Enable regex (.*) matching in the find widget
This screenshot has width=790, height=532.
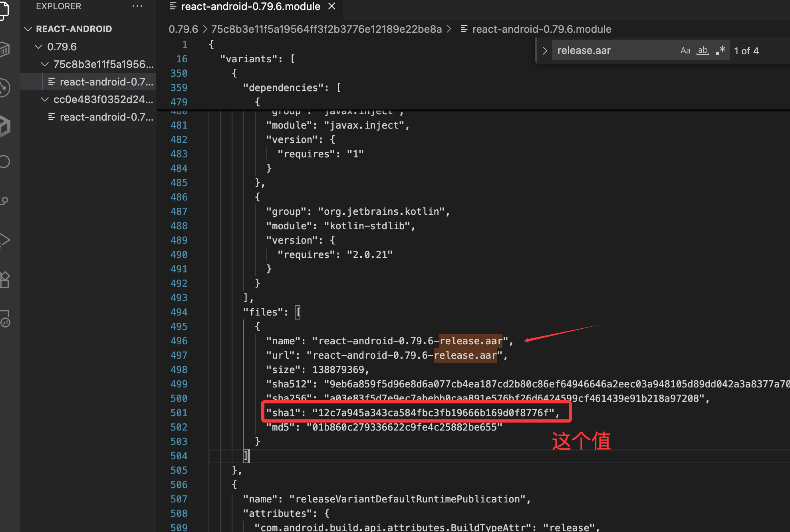(x=721, y=50)
